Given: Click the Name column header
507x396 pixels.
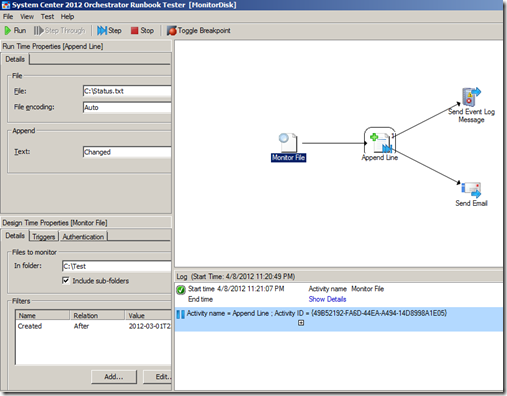Looking at the screenshot, I should [43, 315].
